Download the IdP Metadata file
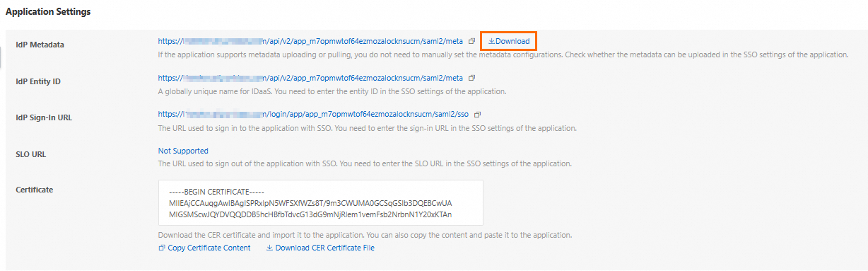This screenshot has width=868, height=271. (x=509, y=41)
